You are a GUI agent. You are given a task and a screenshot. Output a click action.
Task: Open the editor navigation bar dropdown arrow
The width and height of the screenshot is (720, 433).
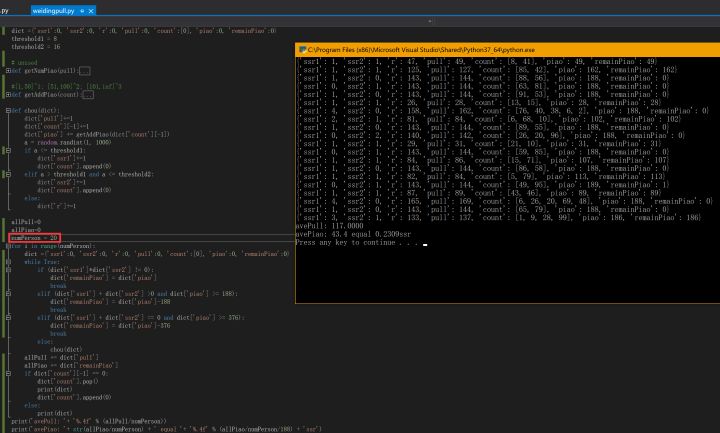431,19
